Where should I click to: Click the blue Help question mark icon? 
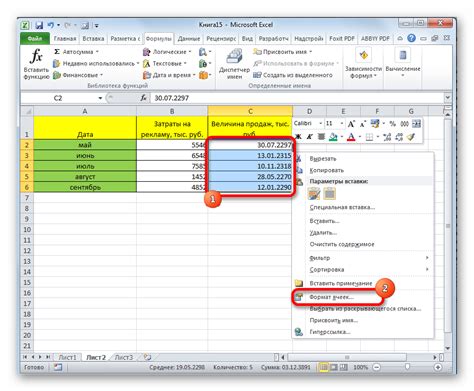tap(411, 38)
